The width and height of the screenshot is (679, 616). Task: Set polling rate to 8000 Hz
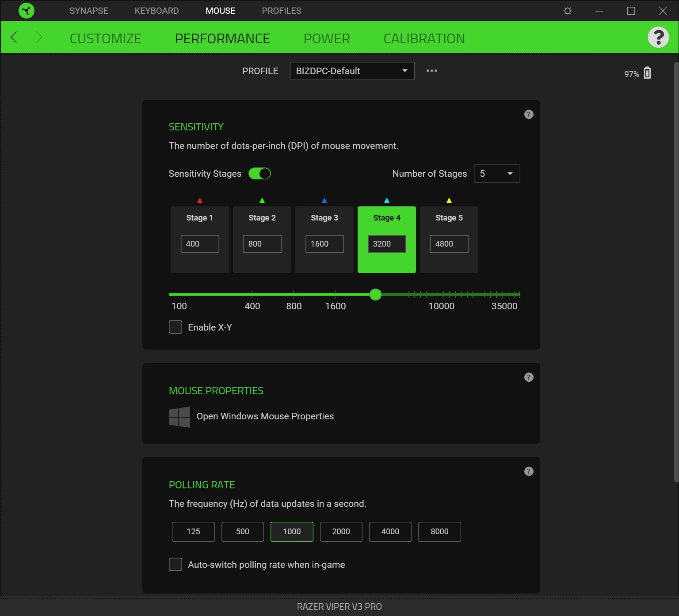tap(439, 532)
